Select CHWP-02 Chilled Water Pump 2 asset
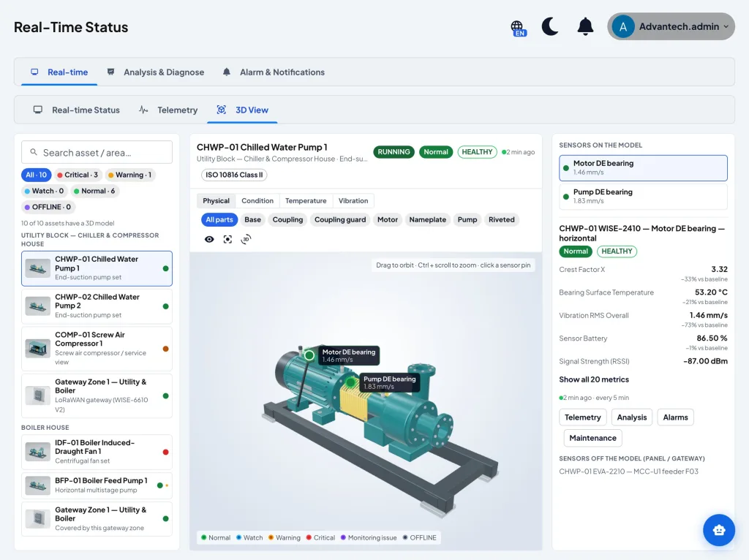 (97, 306)
